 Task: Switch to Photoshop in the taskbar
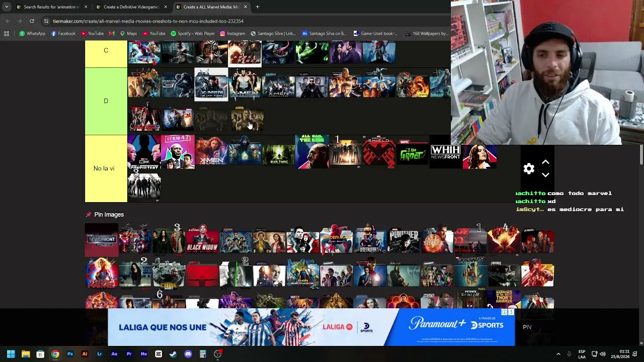[70, 354]
